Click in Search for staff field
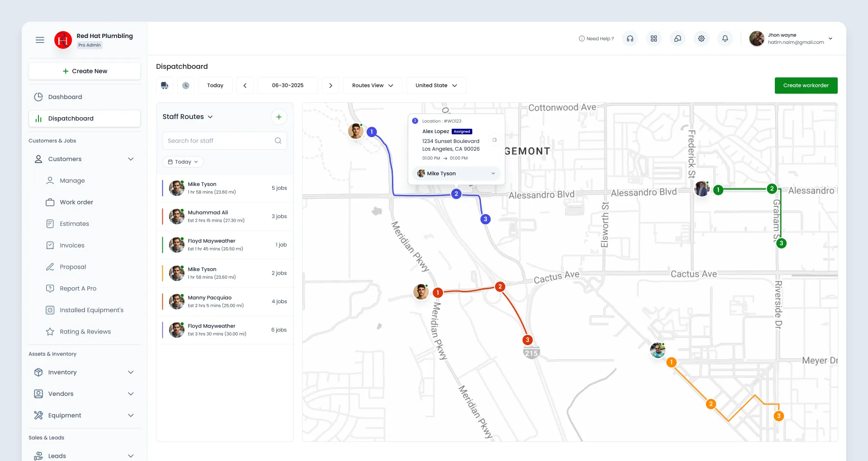 coord(225,141)
